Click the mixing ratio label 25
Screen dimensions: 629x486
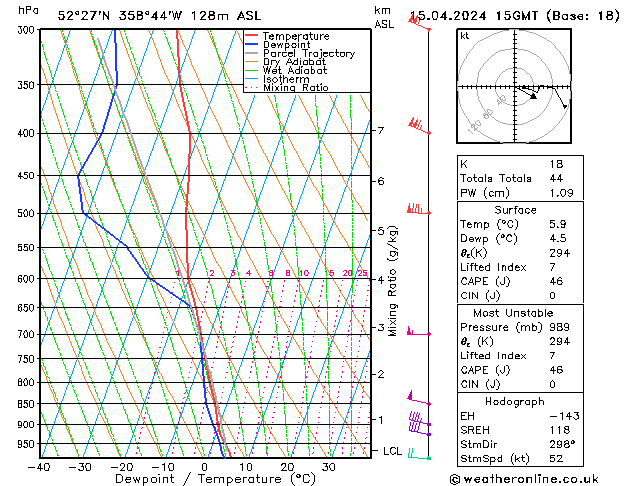[x=362, y=273]
